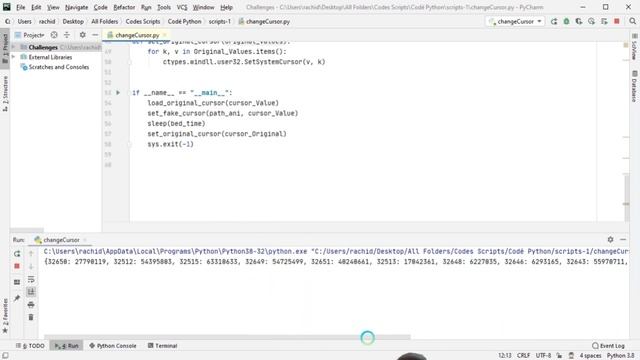Start debugging with the green bug icon

[x=567, y=21]
